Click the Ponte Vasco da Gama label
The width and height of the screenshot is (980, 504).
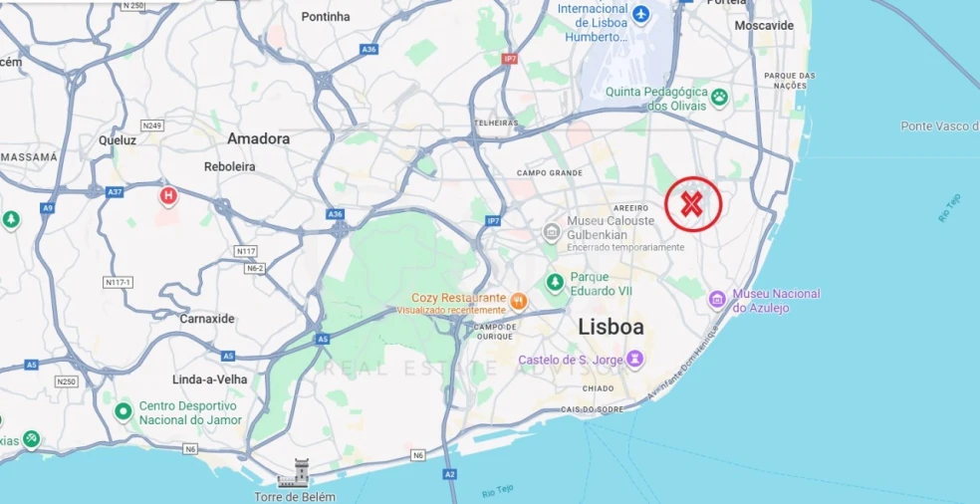click(940, 126)
